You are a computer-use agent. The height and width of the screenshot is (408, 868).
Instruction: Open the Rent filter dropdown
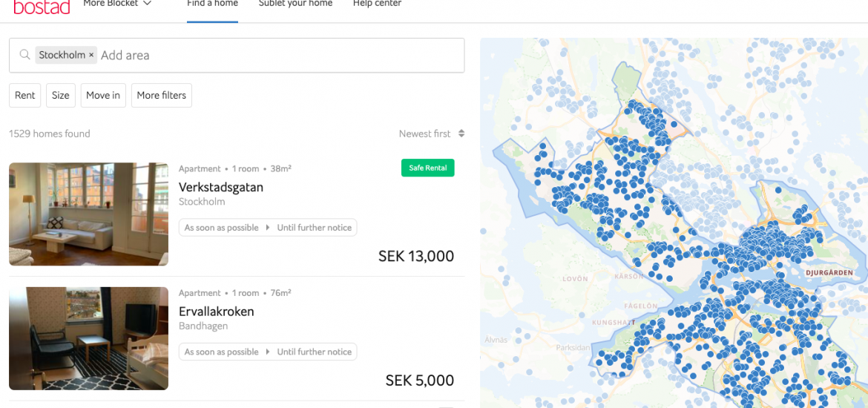coord(25,95)
